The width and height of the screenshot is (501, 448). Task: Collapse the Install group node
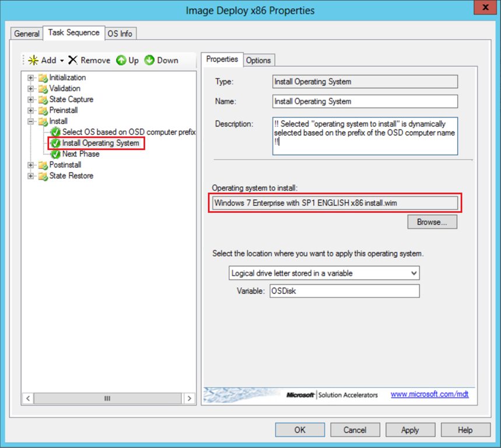(30, 121)
